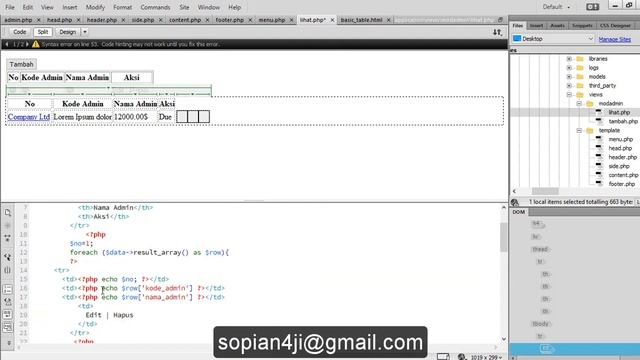The width and height of the screenshot is (640, 360).
Task: Click the Recent Snippets toolbar icon
Action: 7,327
